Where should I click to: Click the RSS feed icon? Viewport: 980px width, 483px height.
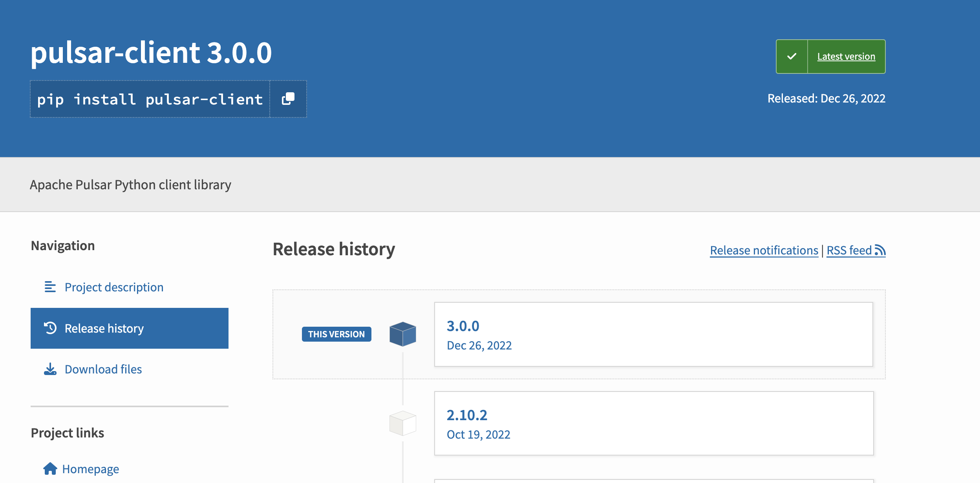coord(880,250)
